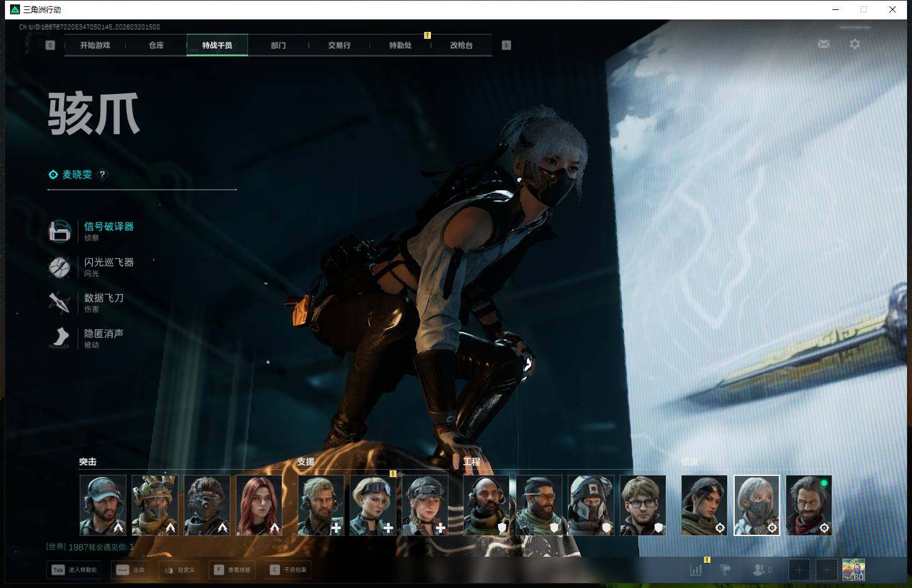Open the world chat line 1987我会遇见你

coord(90,547)
